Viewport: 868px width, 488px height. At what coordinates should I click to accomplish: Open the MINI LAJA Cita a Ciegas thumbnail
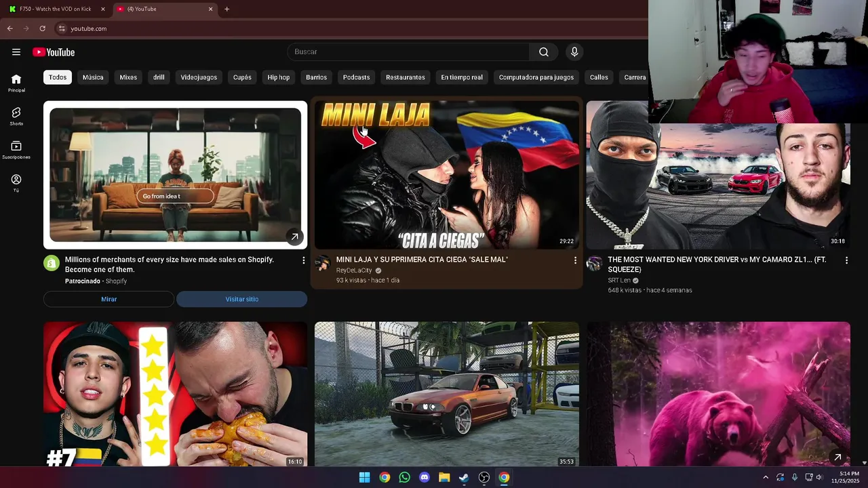click(x=447, y=175)
